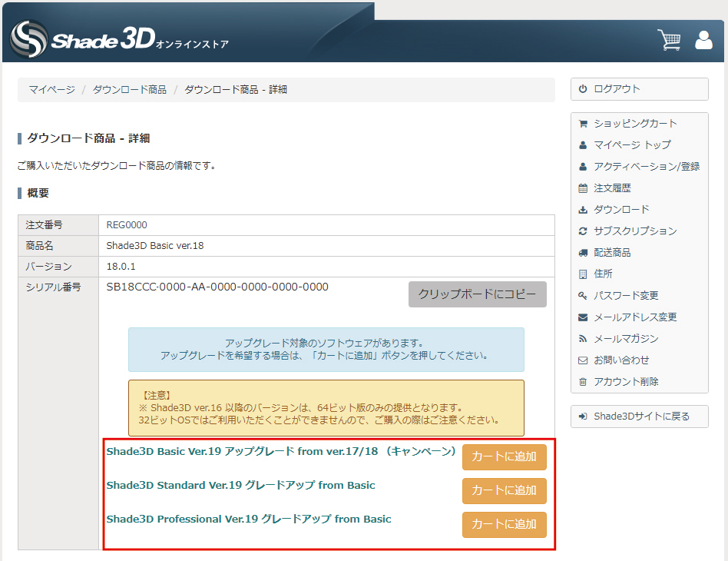728x561 pixels.
Task: Click the key icon beside パスワード変更
Action: coord(583,296)
